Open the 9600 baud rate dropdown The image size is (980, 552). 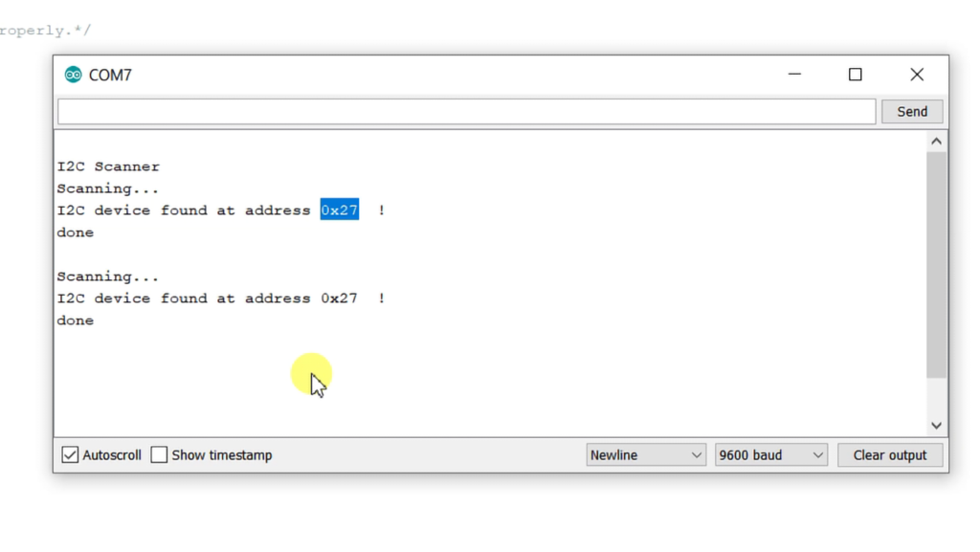(x=771, y=455)
